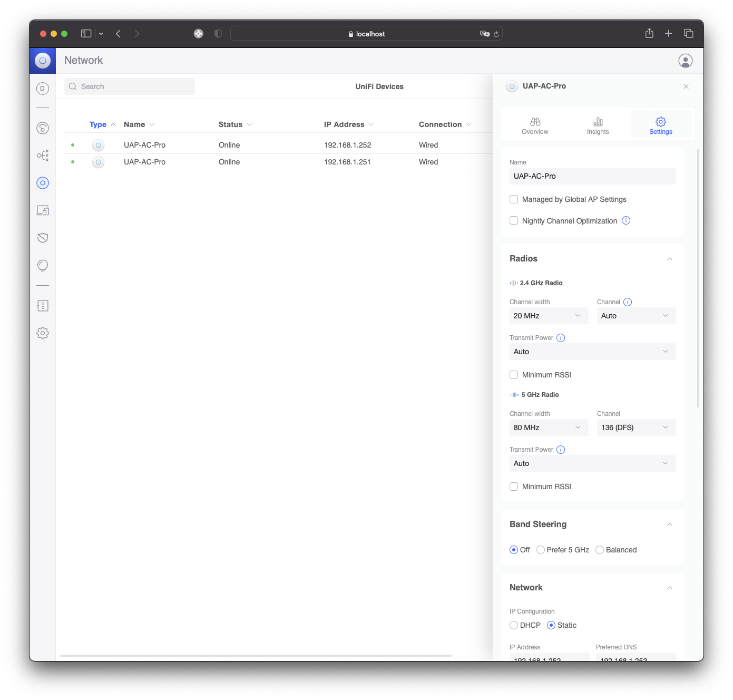733x700 pixels.
Task: Click the horizontal table scrollbar
Action: tap(256, 656)
